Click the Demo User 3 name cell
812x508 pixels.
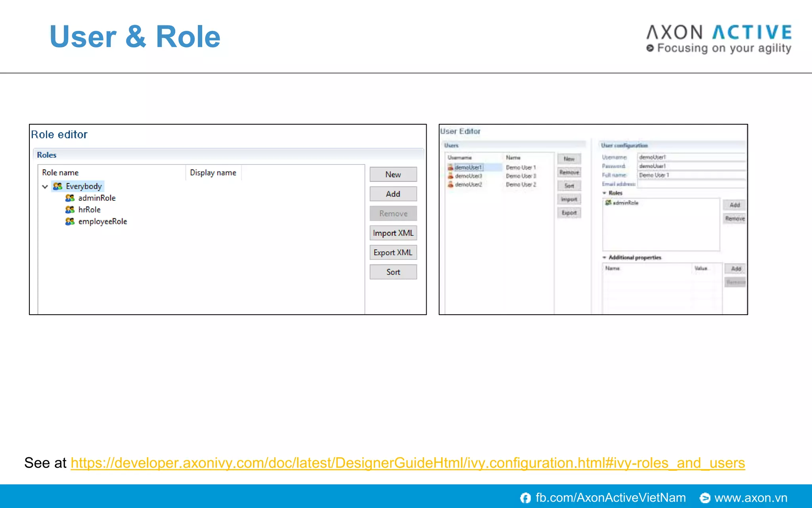[x=521, y=176]
